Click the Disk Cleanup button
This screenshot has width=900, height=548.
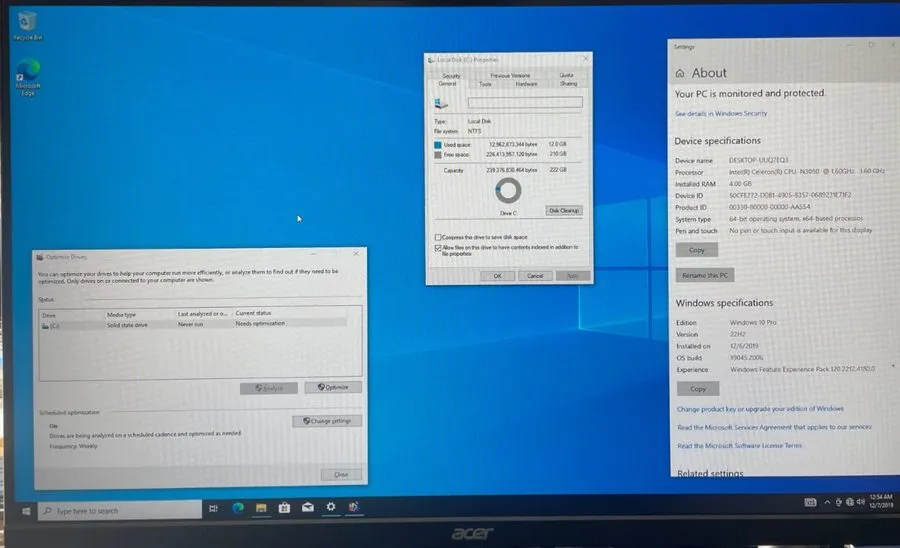(x=564, y=211)
